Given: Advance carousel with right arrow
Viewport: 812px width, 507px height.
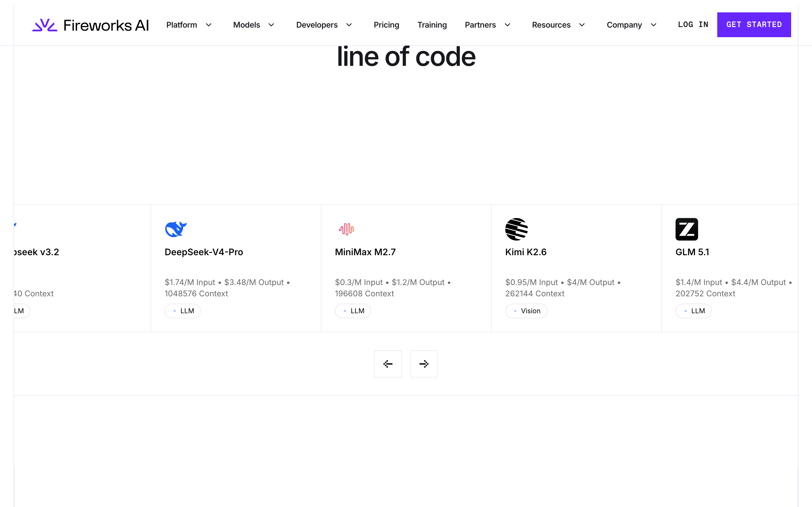Looking at the screenshot, I should point(424,364).
